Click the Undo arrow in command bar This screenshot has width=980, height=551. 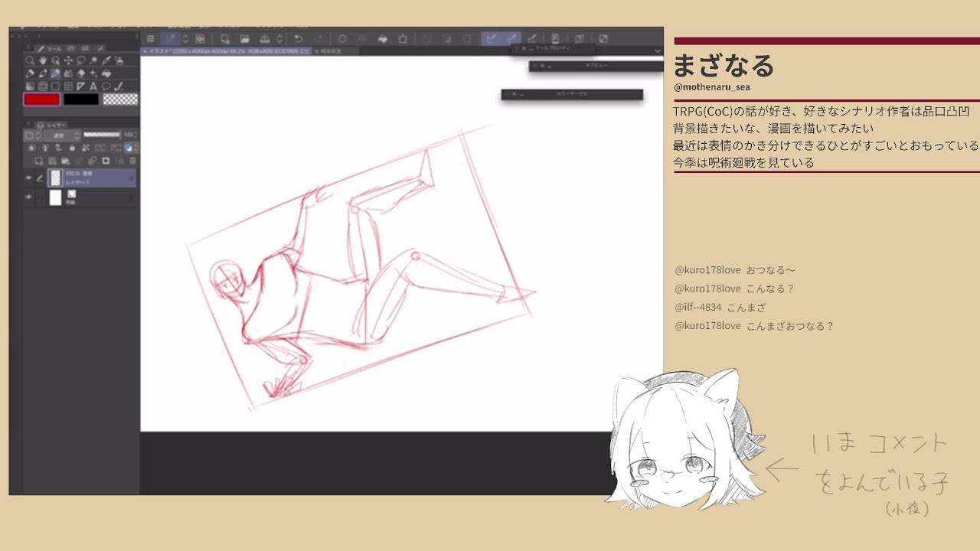pyautogui.click(x=298, y=39)
